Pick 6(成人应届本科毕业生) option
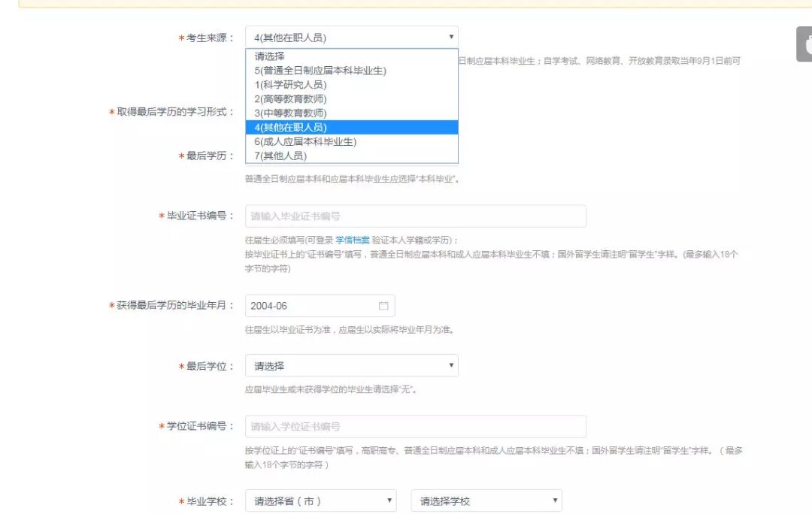Screen dimensions: 812x514 305,142
